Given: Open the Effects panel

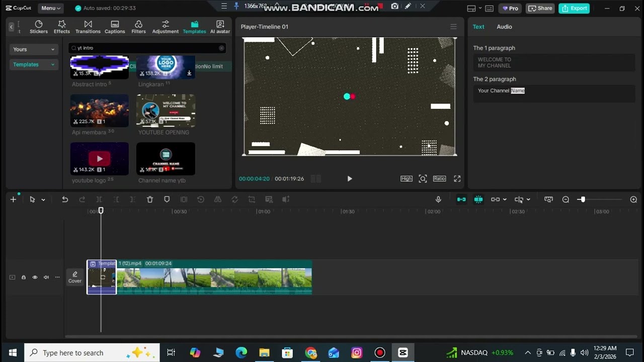Looking at the screenshot, I should [62, 27].
